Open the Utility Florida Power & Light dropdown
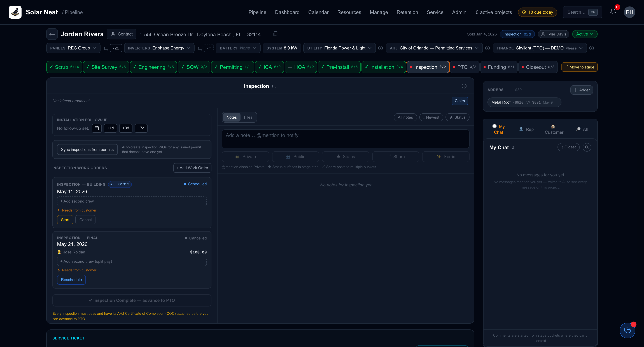 339,48
